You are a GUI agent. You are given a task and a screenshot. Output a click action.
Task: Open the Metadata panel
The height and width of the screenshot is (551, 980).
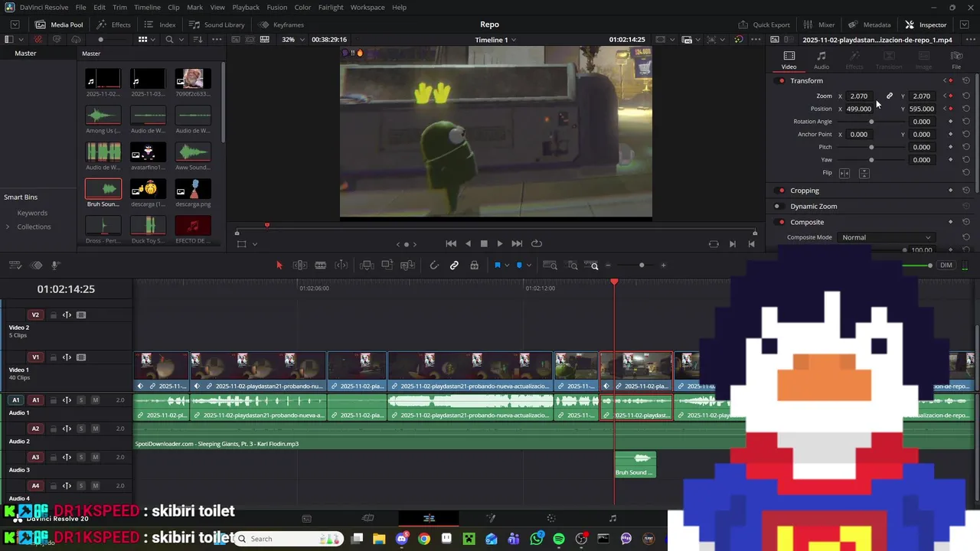(869, 24)
